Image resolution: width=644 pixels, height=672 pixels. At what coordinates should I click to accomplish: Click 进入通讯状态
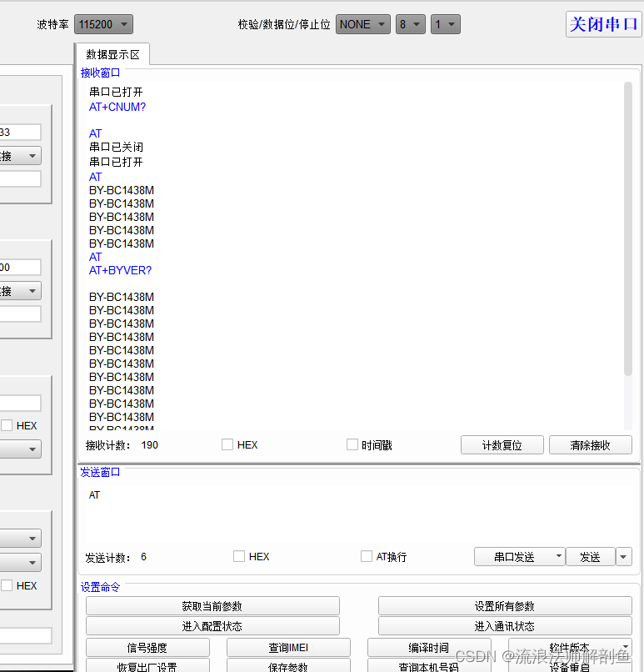[x=505, y=626]
